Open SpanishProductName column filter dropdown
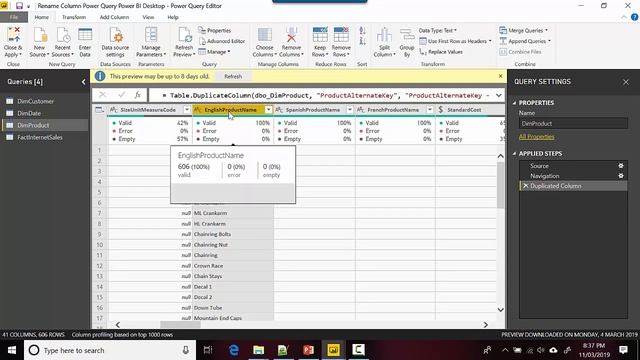 [x=350, y=110]
